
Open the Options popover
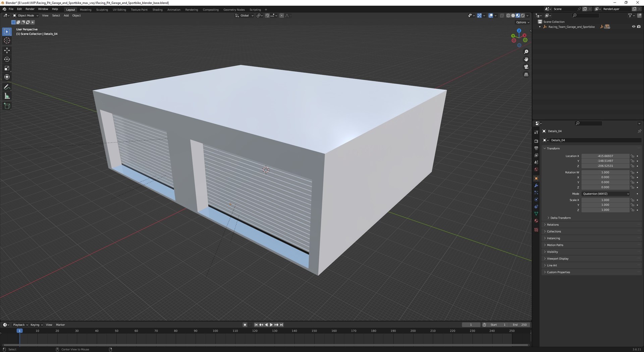[x=523, y=22]
